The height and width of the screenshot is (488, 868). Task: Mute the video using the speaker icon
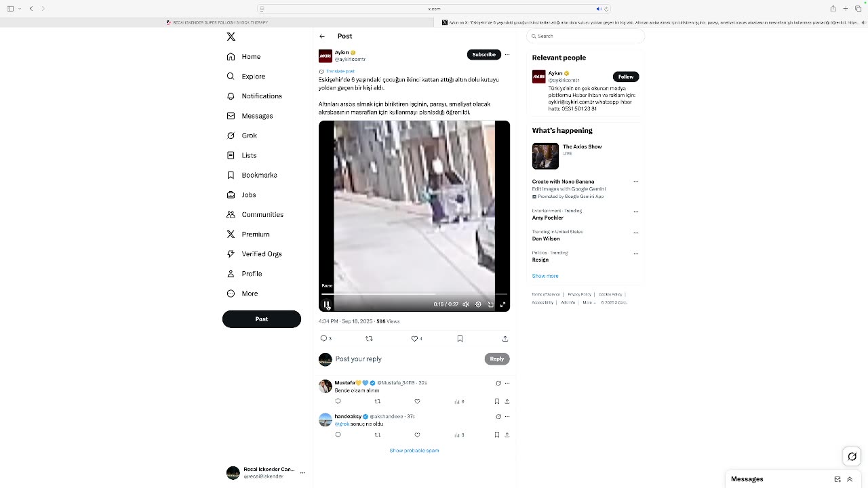click(x=466, y=304)
